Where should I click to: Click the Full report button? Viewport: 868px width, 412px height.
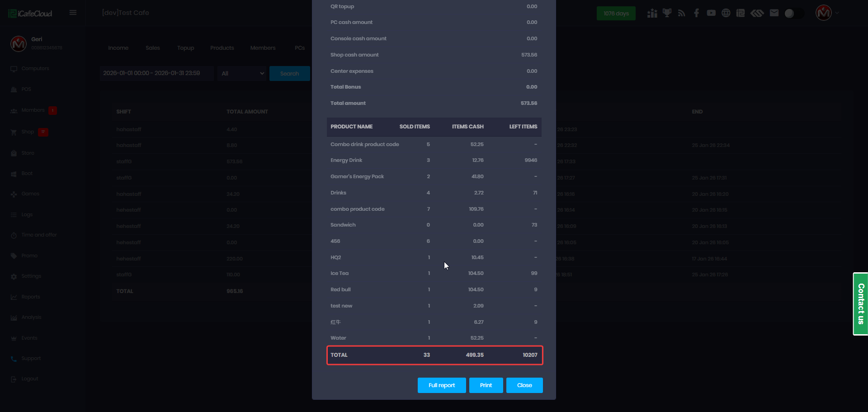point(441,385)
